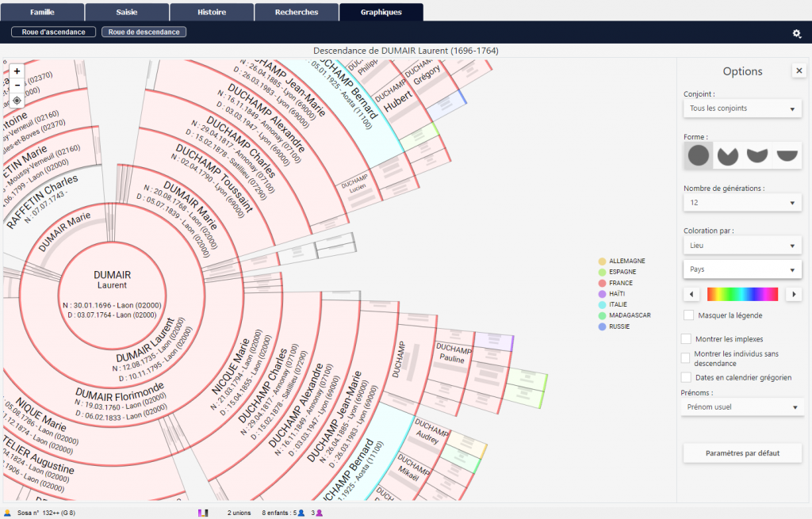Image resolution: width=812 pixels, height=519 pixels.
Task: Click the rainbow color gradient bar
Action: coord(742,294)
